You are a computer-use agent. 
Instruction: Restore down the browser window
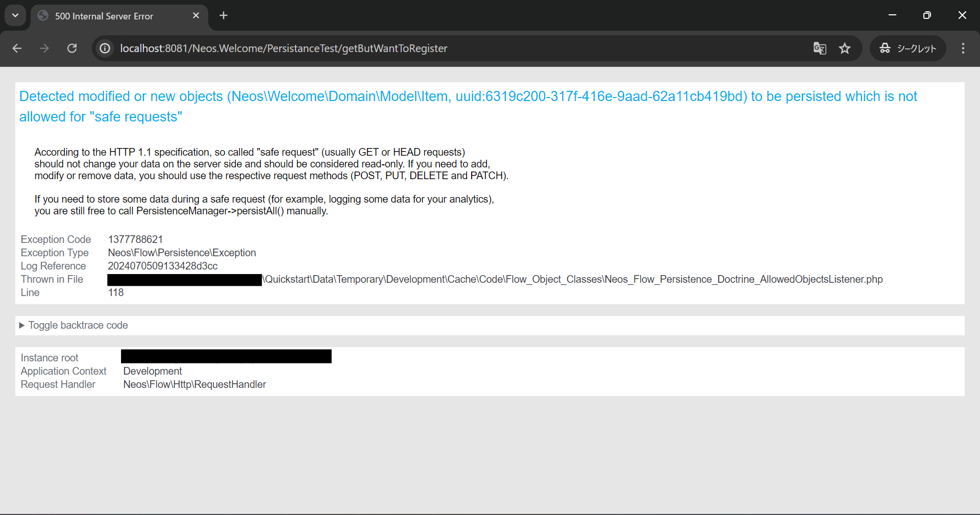[927, 15]
